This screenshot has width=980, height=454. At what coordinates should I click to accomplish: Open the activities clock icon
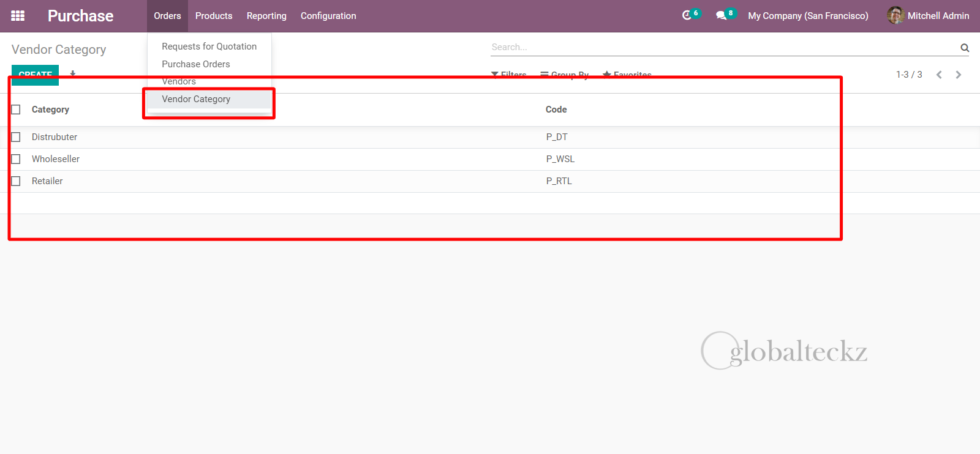tap(687, 15)
